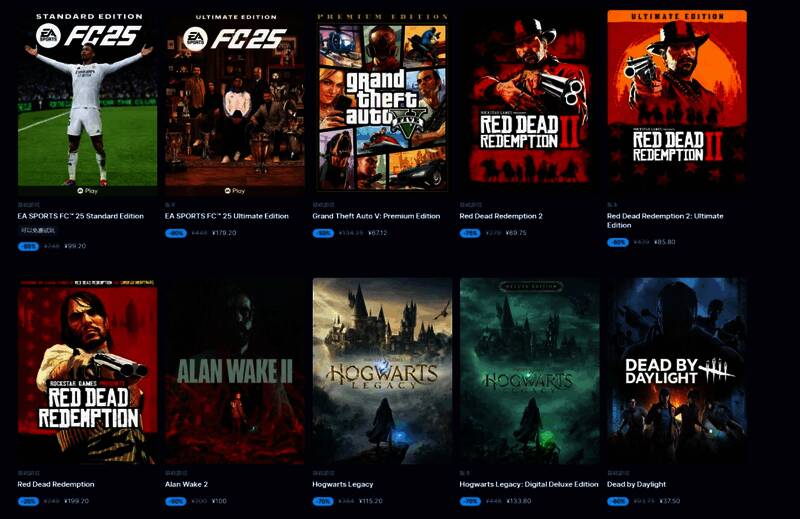Click the EA Play icon on FC 25 Ultimate
Screen dimensions: 800x519
228,190
